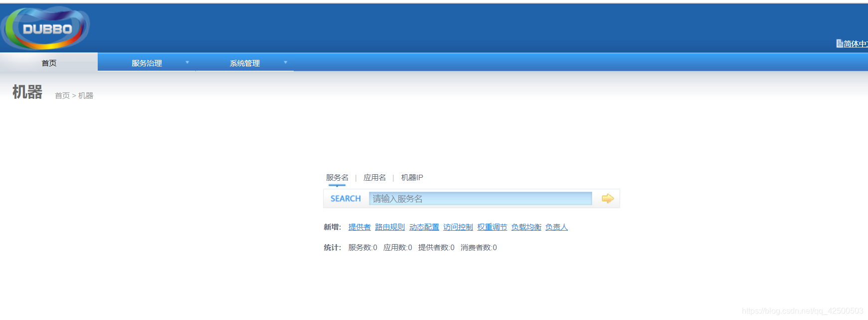
Task: Open the 动态配置 link
Action: [424, 227]
